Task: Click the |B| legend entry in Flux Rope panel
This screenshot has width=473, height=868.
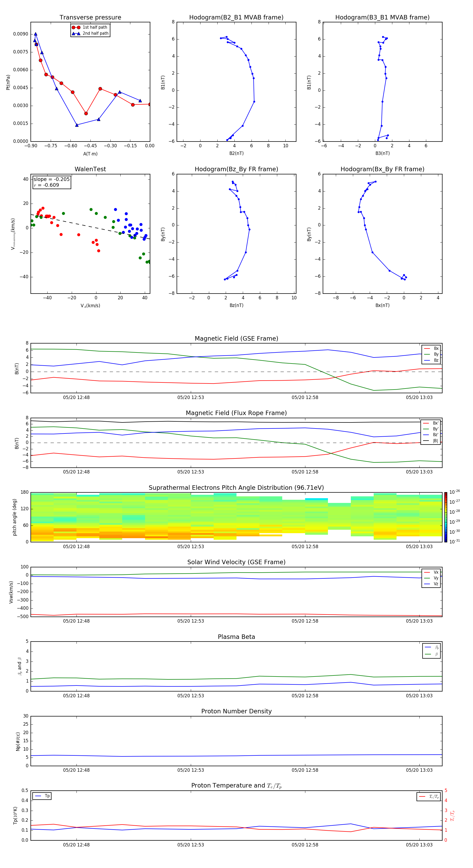Action: pyautogui.click(x=431, y=441)
